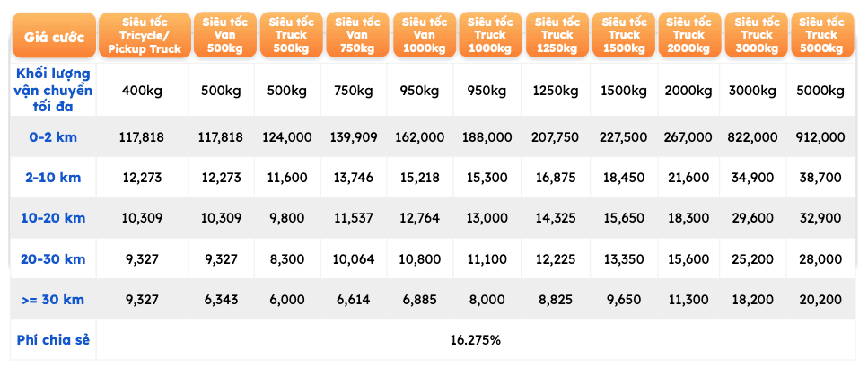Select the 400kg maximum weight cell
Screen dimensions: 868x376
144,90
